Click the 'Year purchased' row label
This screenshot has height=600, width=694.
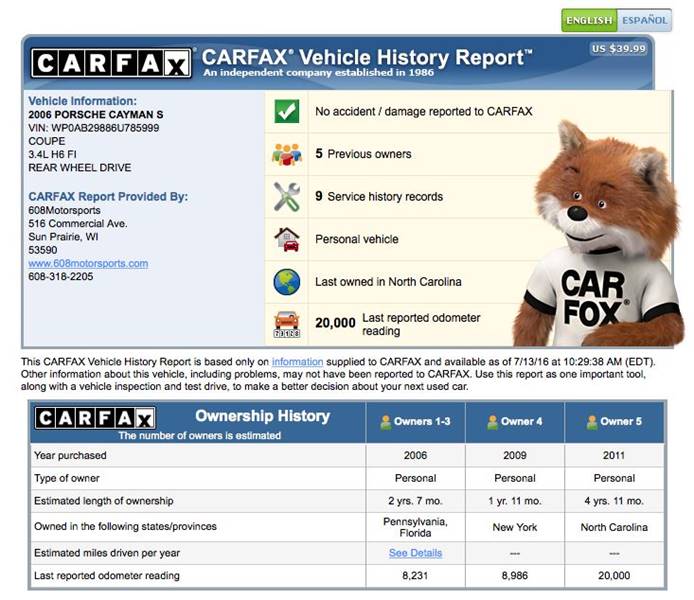(70, 455)
